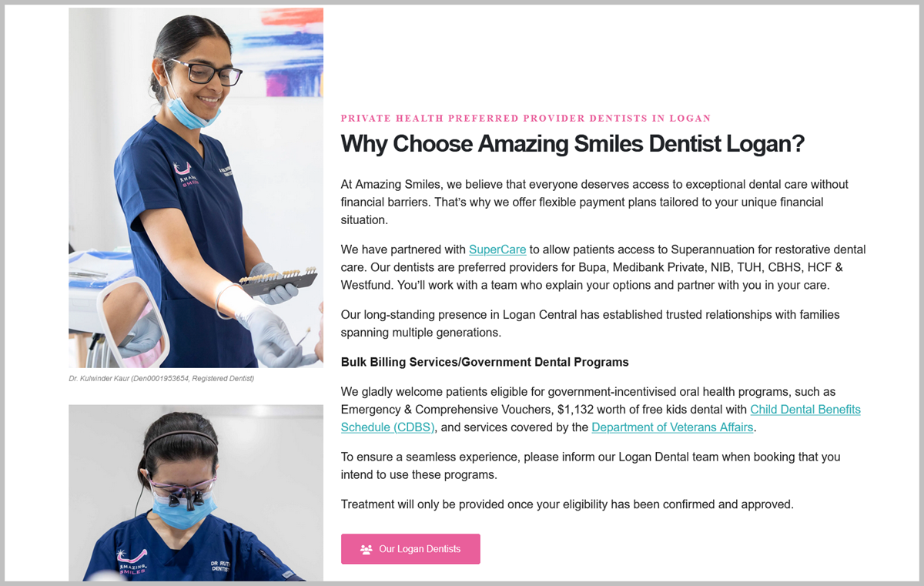The image size is (924, 586).
Task: Open the photo of the dentist wearing loupes
Action: point(196,493)
